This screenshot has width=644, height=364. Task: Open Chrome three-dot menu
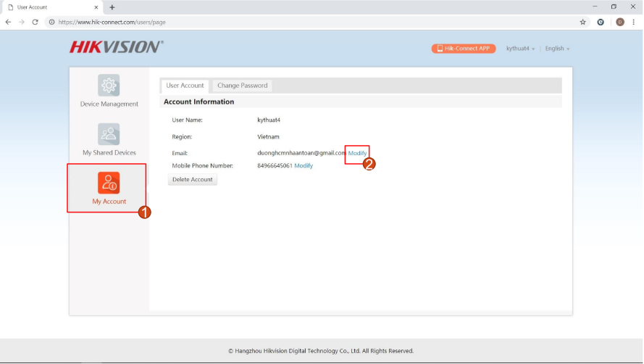[x=633, y=22]
